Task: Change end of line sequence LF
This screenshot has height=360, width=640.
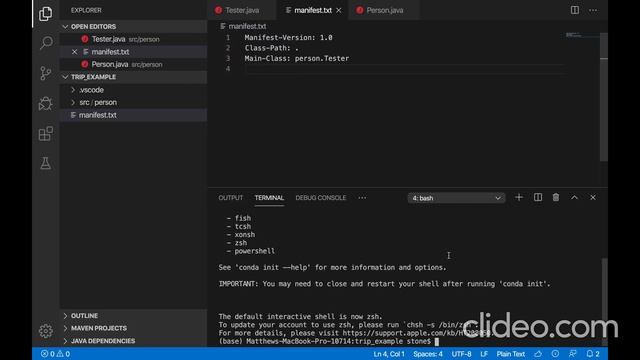Action: [x=484, y=354]
